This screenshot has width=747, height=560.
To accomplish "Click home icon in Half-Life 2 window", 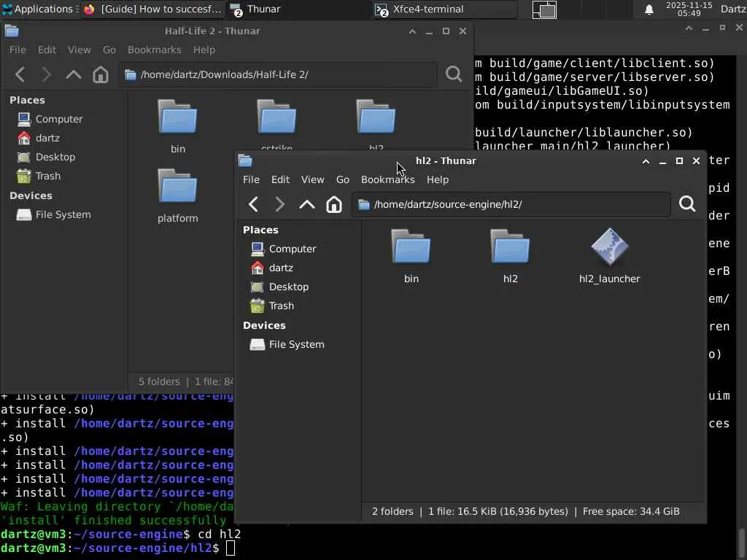I will pos(101,74).
